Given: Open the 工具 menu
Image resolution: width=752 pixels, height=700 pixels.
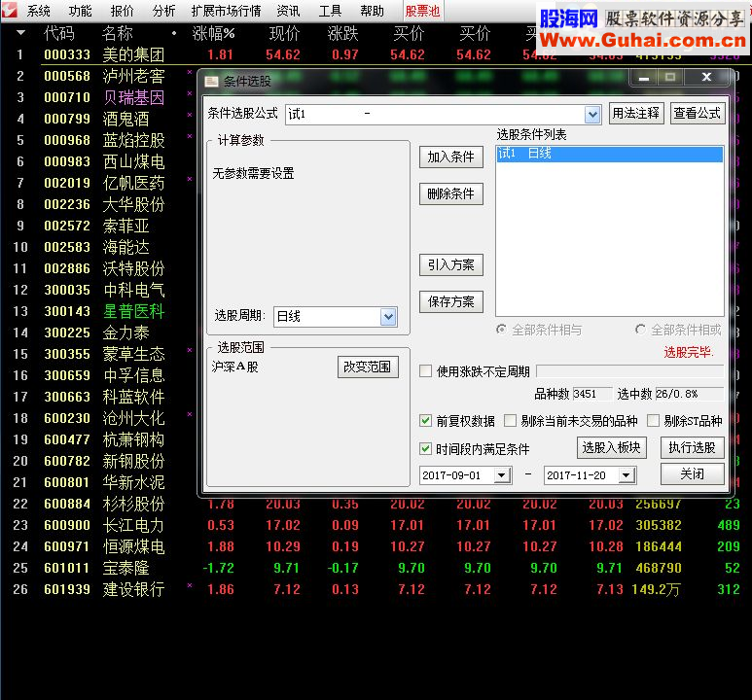Looking at the screenshot, I should pyautogui.click(x=330, y=11).
